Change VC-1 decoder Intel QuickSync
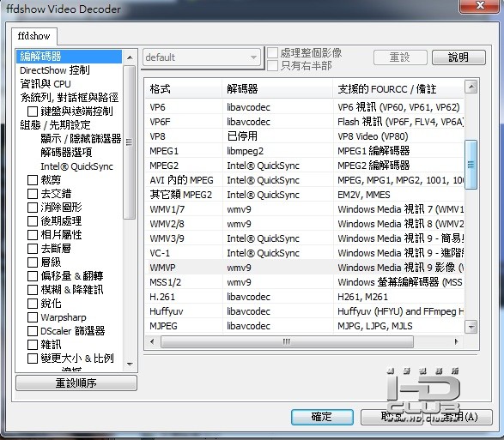Screen dimensions: 504x440 point(277,253)
